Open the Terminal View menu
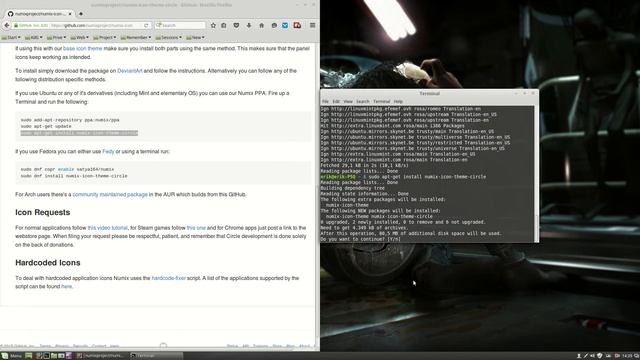Image resolution: width=640 pixels, height=360 pixels. click(x=348, y=101)
